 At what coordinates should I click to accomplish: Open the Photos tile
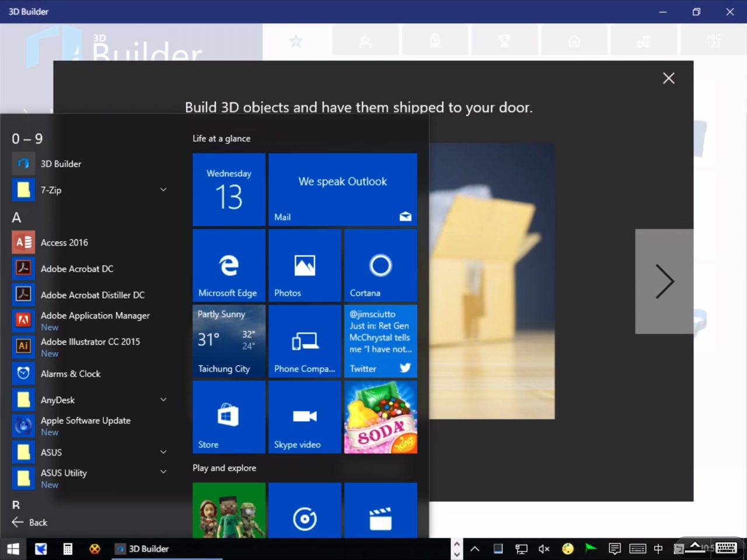tap(305, 265)
